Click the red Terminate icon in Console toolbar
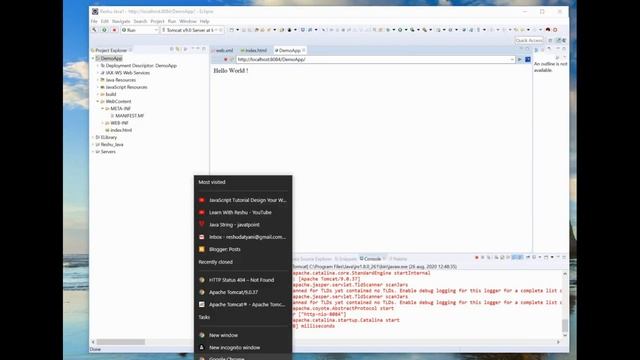Viewport: 640px width, 360px height. [476, 258]
